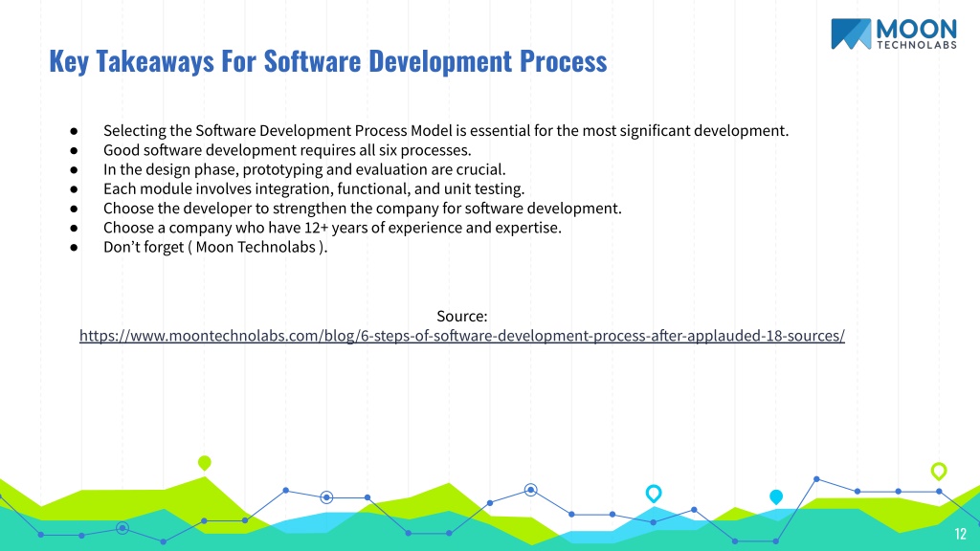Screen dimensions: 980x551
Task: Click the slide number 12
Action: tap(961, 534)
